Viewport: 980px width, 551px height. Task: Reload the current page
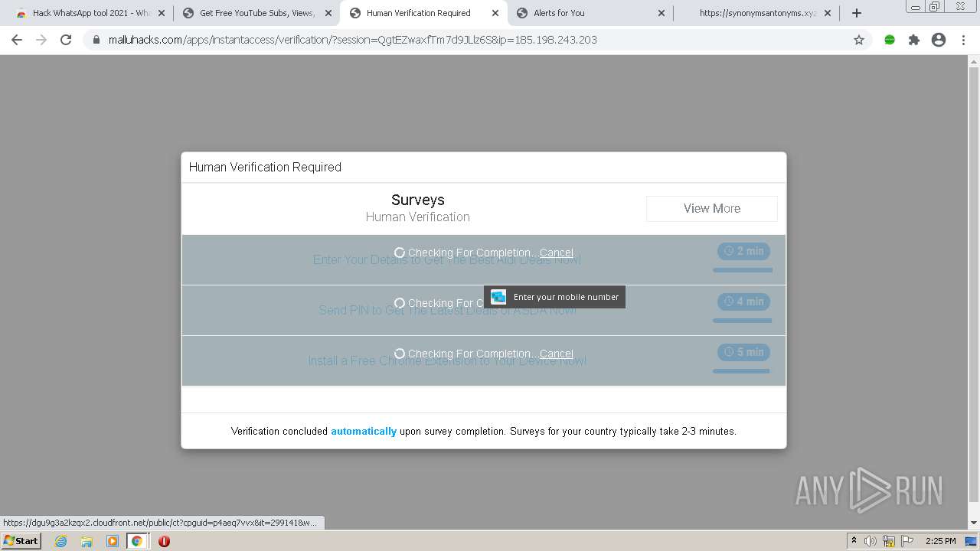point(66,40)
